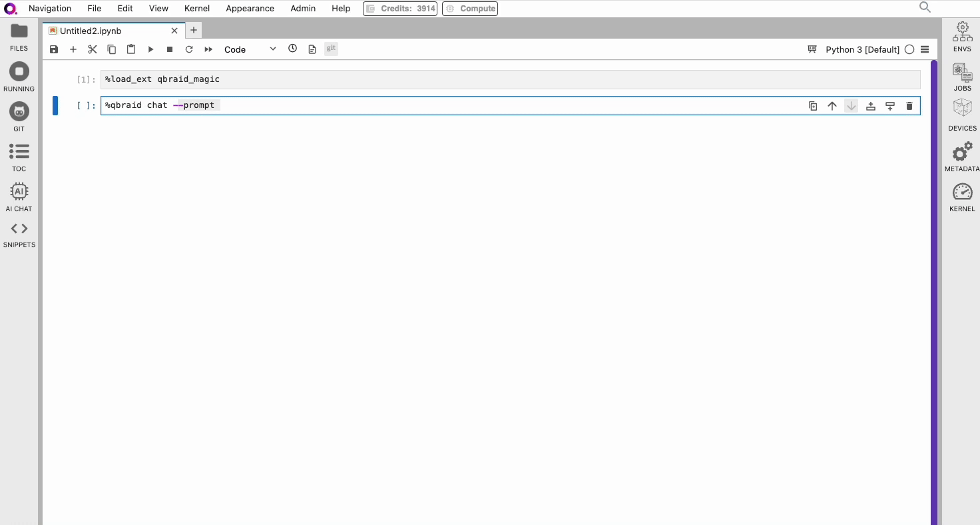The height and width of the screenshot is (525, 980).
Task: Open the Kernel menu
Action: (197, 9)
